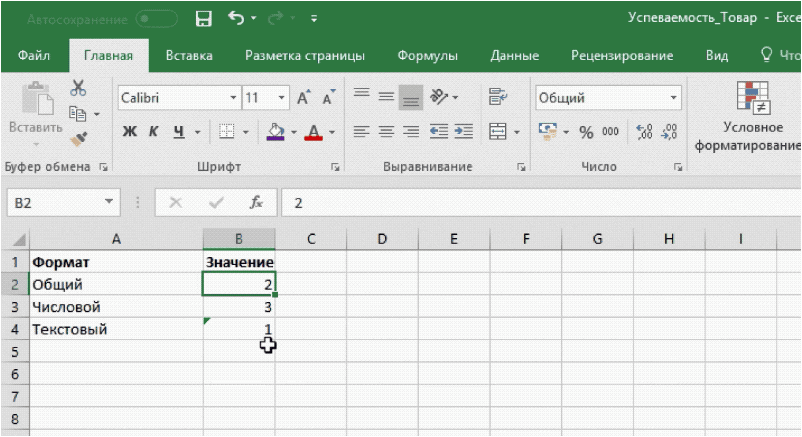Viewport: 802px width, 437px height.
Task: Switch to the Вид tab
Action: coord(717,55)
